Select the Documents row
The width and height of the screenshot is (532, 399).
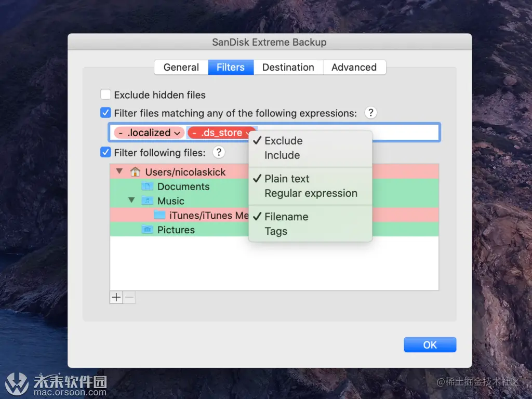tap(274, 187)
